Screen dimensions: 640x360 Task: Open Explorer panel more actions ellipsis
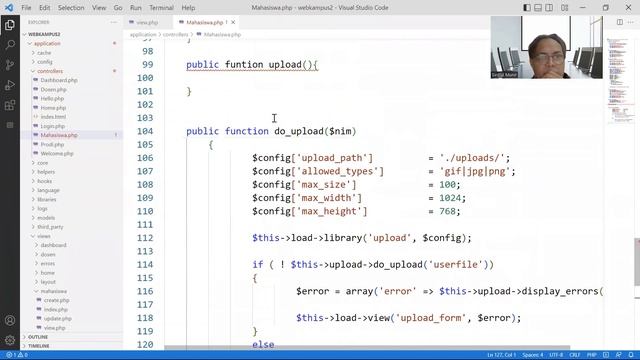click(113, 22)
